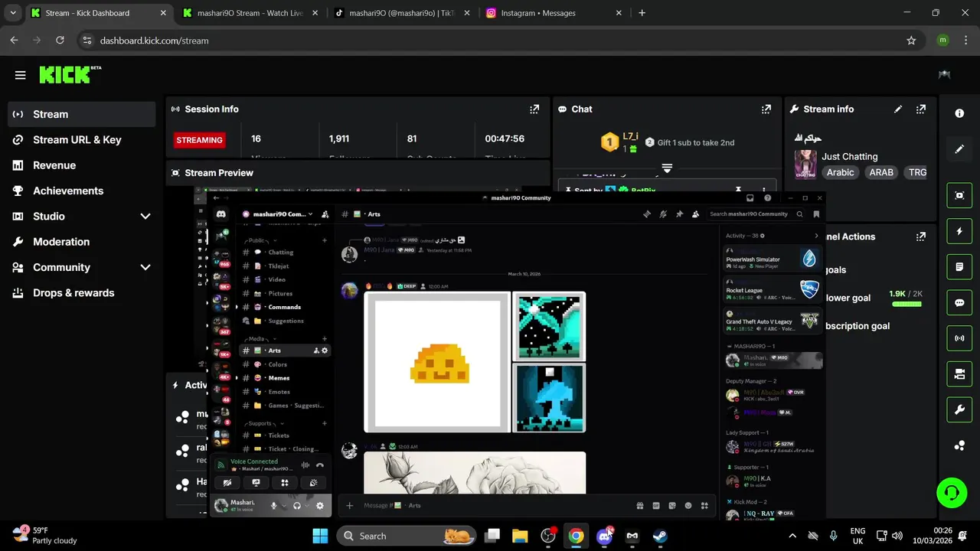Toggle the wrench widget in the right rail
Viewport: 980px width, 551px height.
point(959,410)
